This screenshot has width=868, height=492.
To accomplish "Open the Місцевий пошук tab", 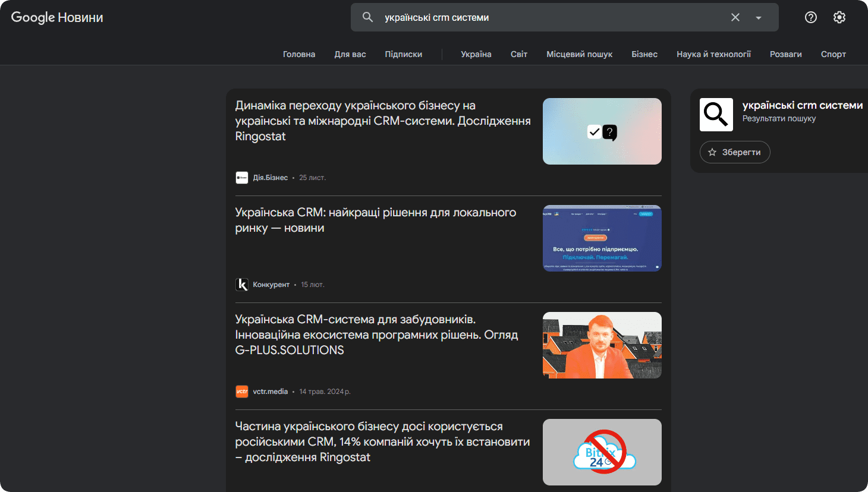I will click(580, 54).
